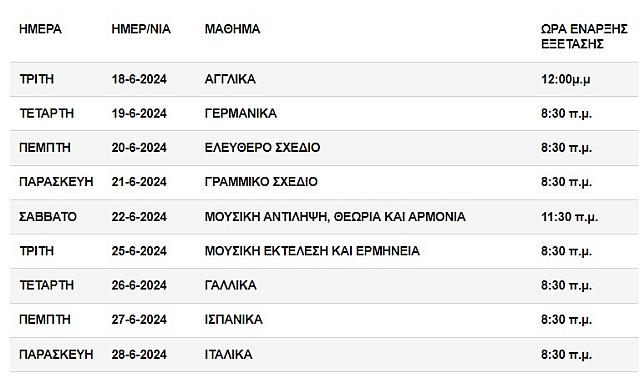This screenshot has width=640, height=378.
Task: Click the ΓΑΛΛΙΚΑ subject cell
Action: pyautogui.click(x=231, y=285)
